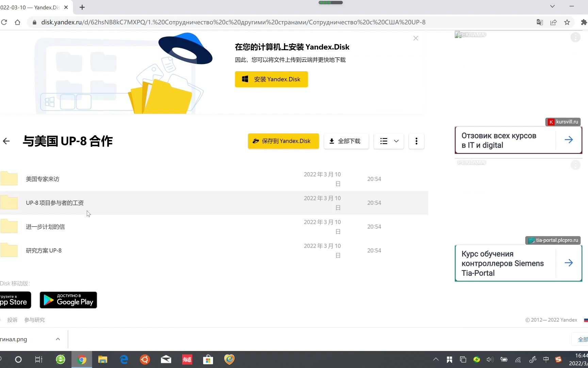Screen dimensions: 588x368
Task: Open the Mail app from the taskbar
Action: (x=166, y=359)
